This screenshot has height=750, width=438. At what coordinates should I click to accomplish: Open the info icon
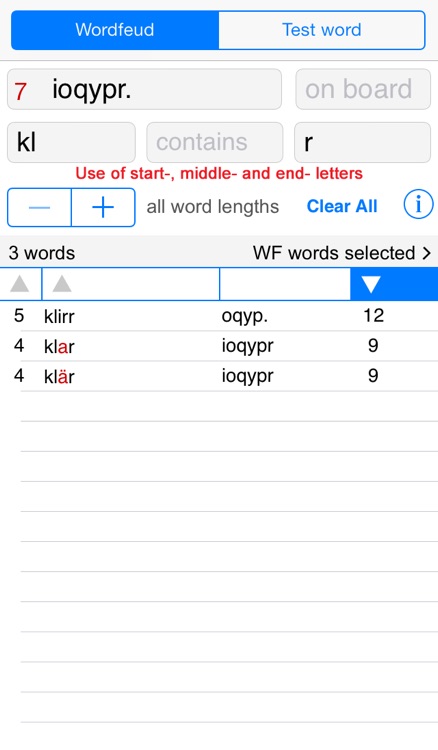click(x=418, y=204)
